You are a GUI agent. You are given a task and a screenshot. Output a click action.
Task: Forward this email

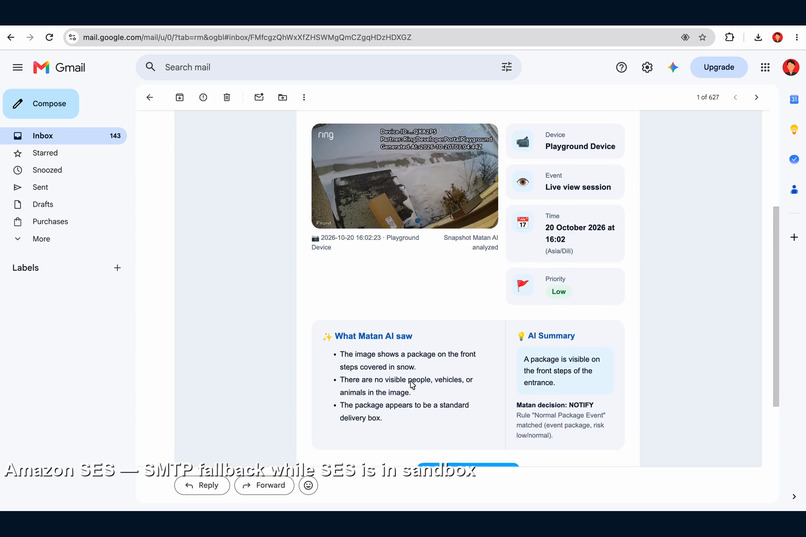click(264, 485)
